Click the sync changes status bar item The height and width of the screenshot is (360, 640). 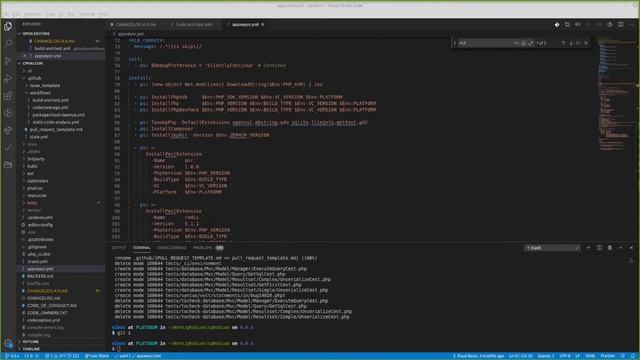(x=31, y=356)
